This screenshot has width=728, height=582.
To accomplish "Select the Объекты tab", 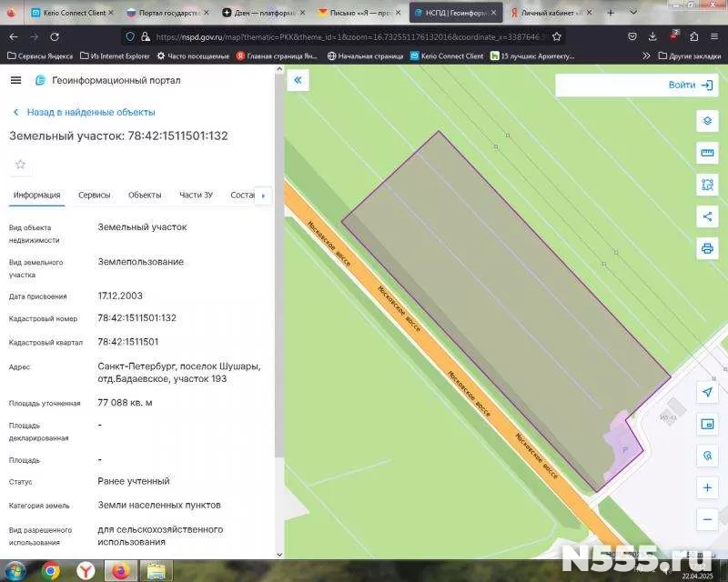I will click(145, 196).
